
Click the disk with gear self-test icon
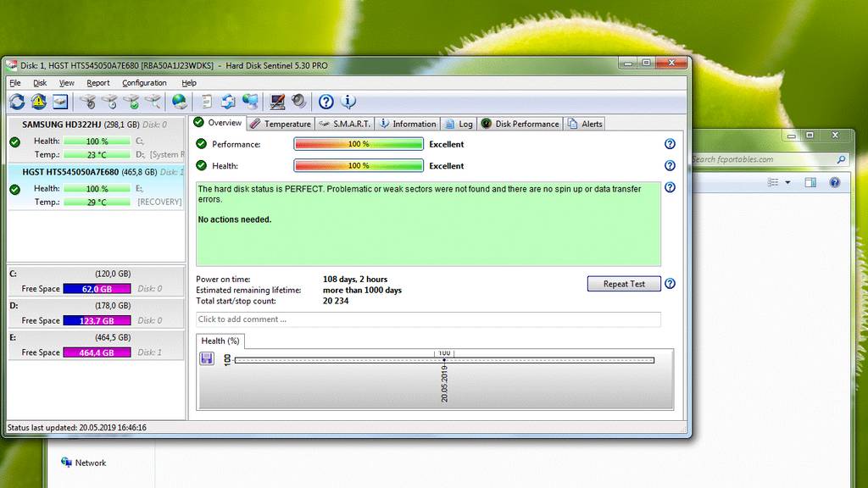pos(87,102)
